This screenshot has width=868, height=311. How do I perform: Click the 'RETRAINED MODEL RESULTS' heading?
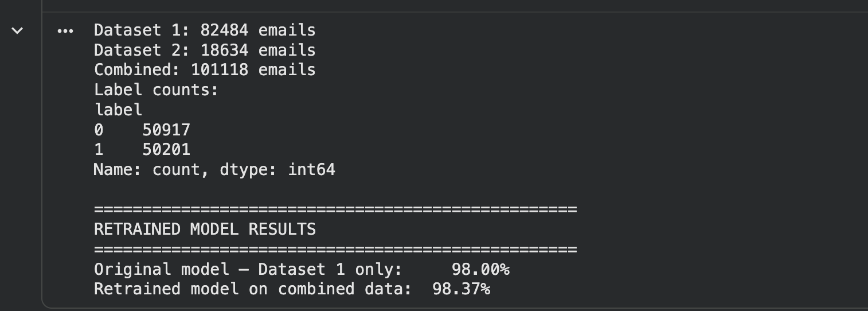tap(205, 230)
